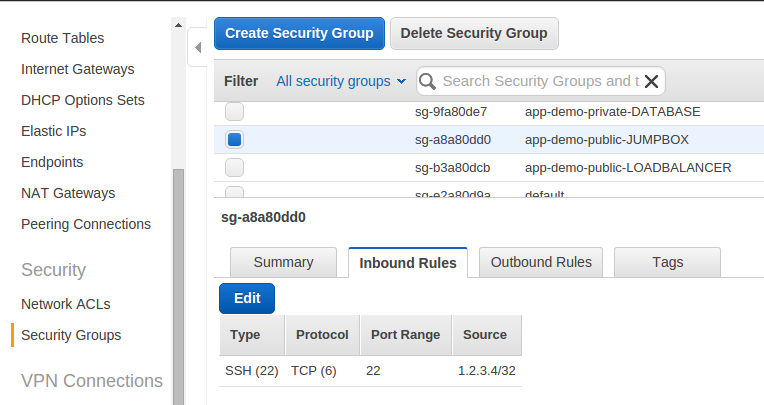Click the search magnifier icon
Image resolution: width=764 pixels, height=405 pixels.
tap(427, 81)
